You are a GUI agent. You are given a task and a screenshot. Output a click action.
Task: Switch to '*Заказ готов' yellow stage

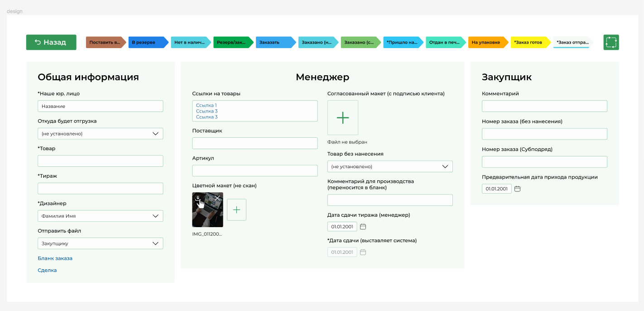529,43
